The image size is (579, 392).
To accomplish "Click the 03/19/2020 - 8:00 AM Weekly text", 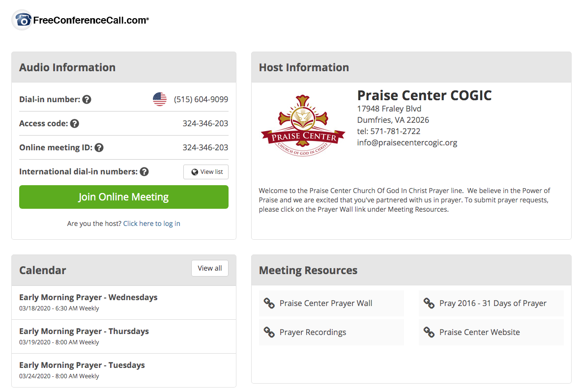I will pos(59,342).
